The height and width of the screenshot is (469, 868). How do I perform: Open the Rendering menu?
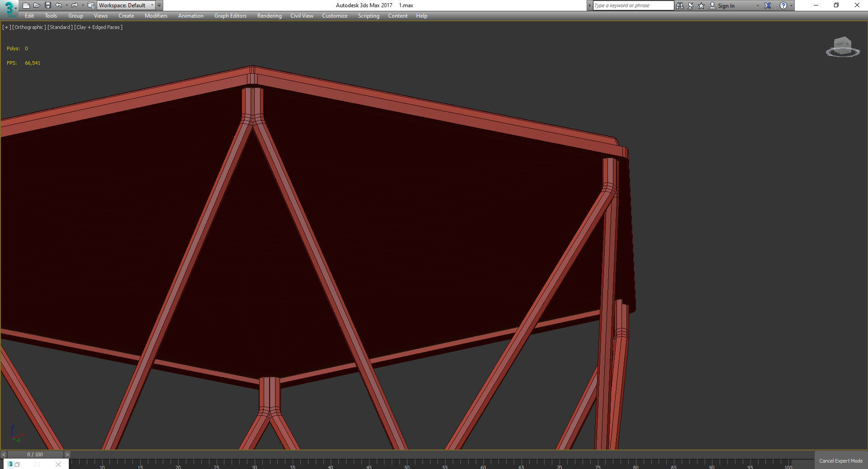click(270, 16)
